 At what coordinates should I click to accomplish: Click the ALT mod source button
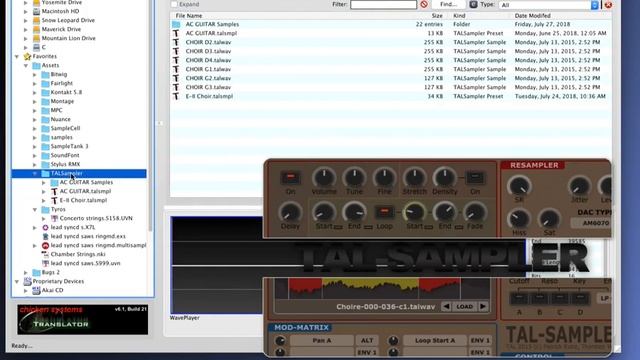(367, 340)
